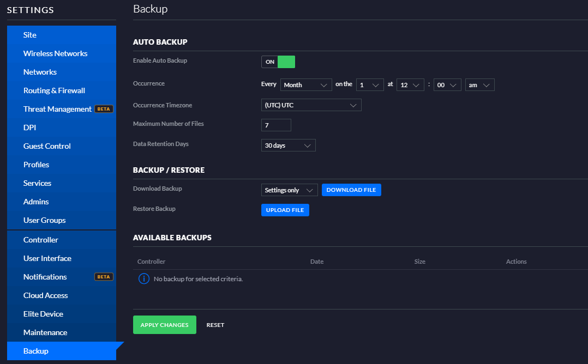The height and width of the screenshot is (364, 588).
Task: Click the BETA badge next to Threat Management
Action: [104, 109]
